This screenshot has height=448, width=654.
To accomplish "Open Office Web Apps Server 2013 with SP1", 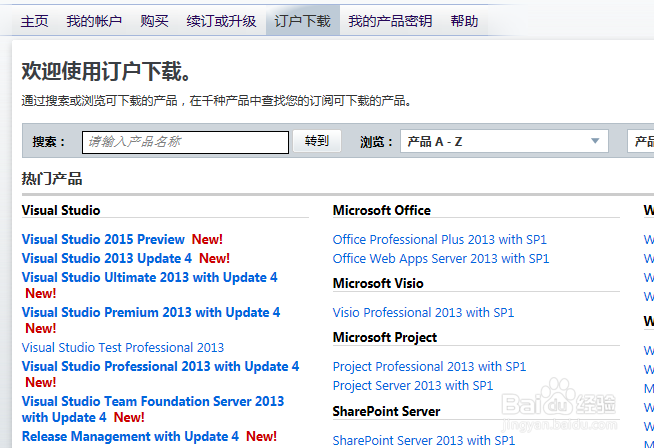I will 441,259.
